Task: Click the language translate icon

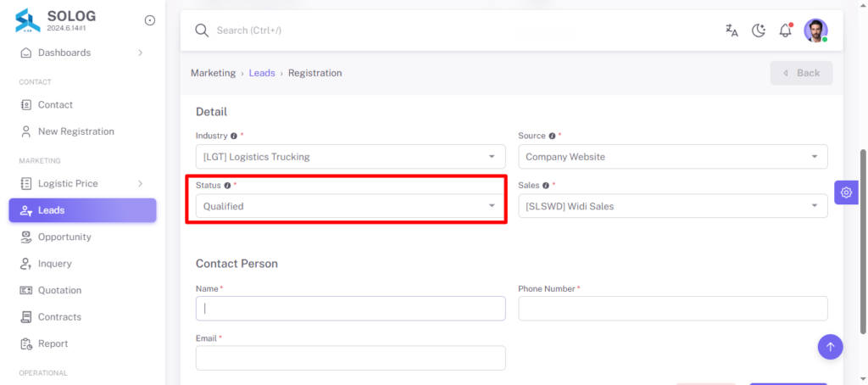Action: 732,31
